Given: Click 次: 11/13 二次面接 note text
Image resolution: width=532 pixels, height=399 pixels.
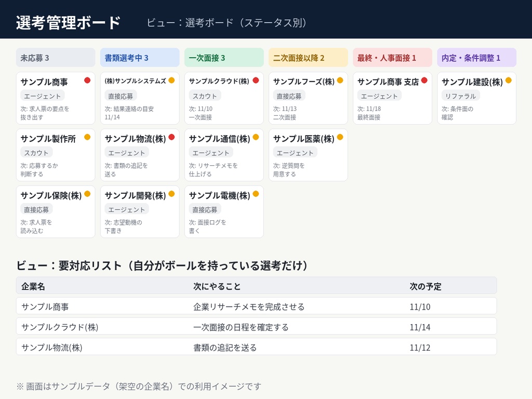Looking at the screenshot, I should click(x=285, y=113).
